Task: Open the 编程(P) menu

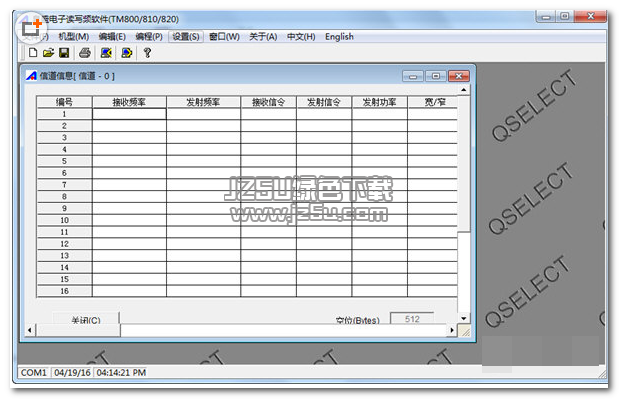Action: point(149,37)
